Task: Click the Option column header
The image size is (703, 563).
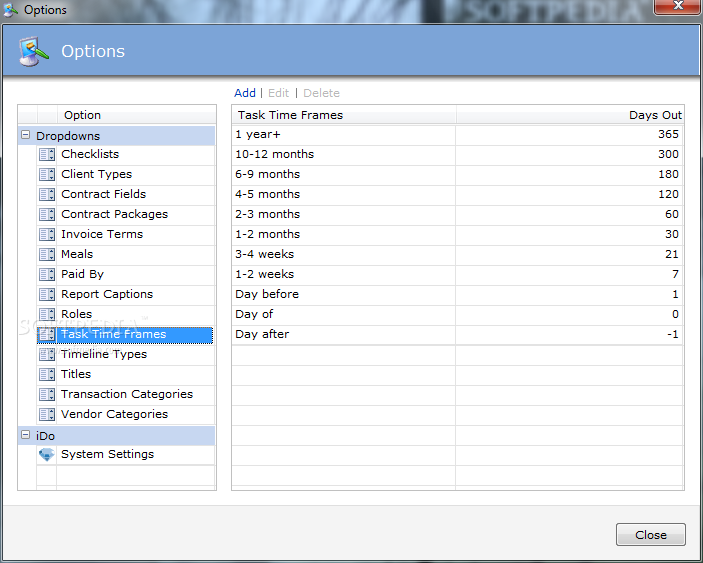Action: point(137,115)
